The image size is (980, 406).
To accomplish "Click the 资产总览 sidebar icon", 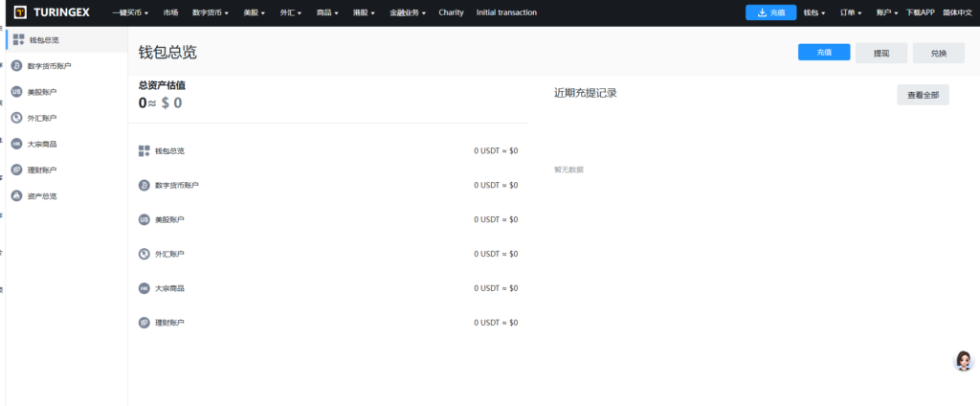I will (x=17, y=195).
